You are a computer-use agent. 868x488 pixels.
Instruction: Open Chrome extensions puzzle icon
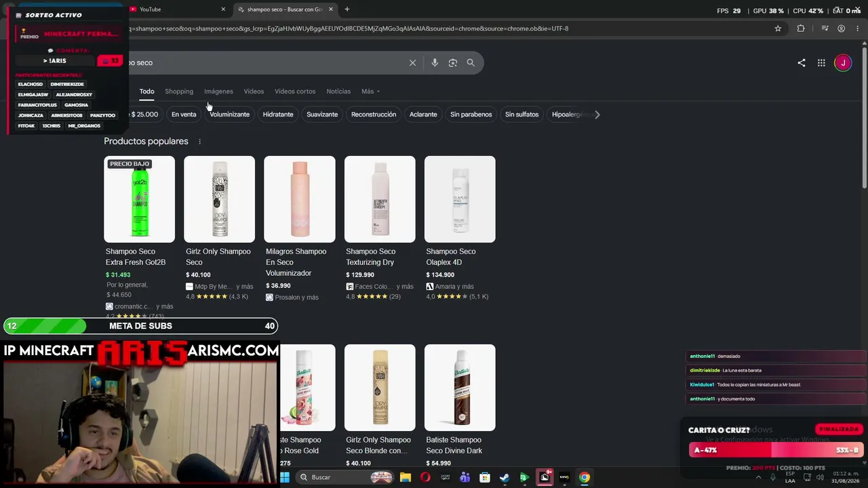(801, 28)
